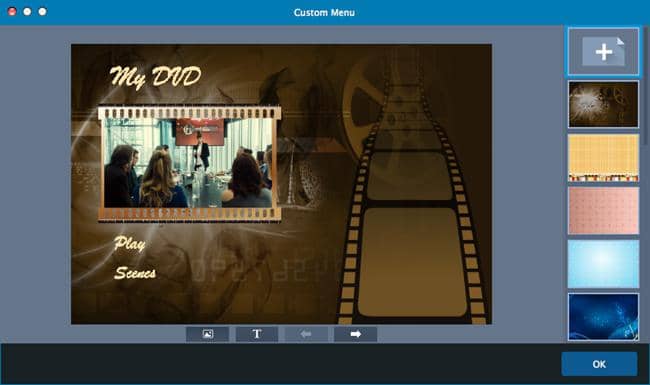Choose the pink patterned template thumbnail
Screen dimensions: 650x385
[603, 211]
